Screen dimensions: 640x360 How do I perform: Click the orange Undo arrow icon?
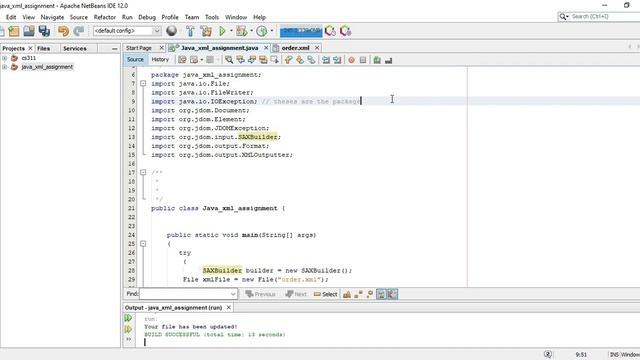(x=63, y=31)
